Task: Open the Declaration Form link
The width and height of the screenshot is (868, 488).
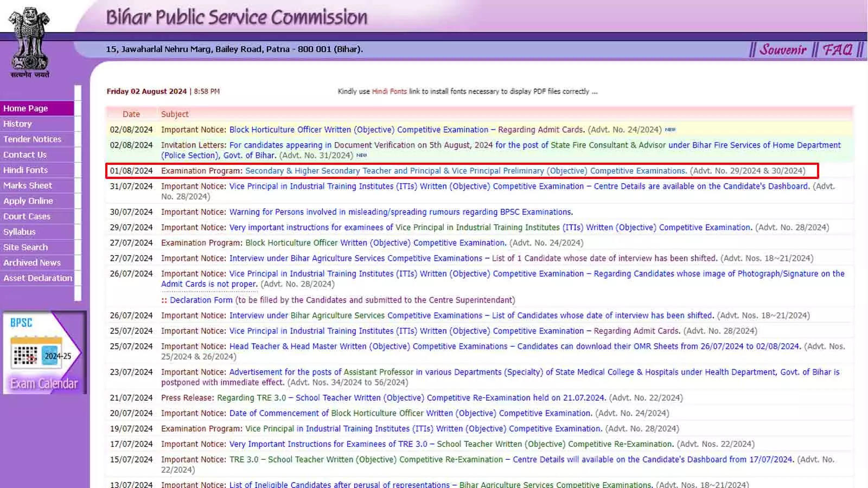Action: pos(201,300)
